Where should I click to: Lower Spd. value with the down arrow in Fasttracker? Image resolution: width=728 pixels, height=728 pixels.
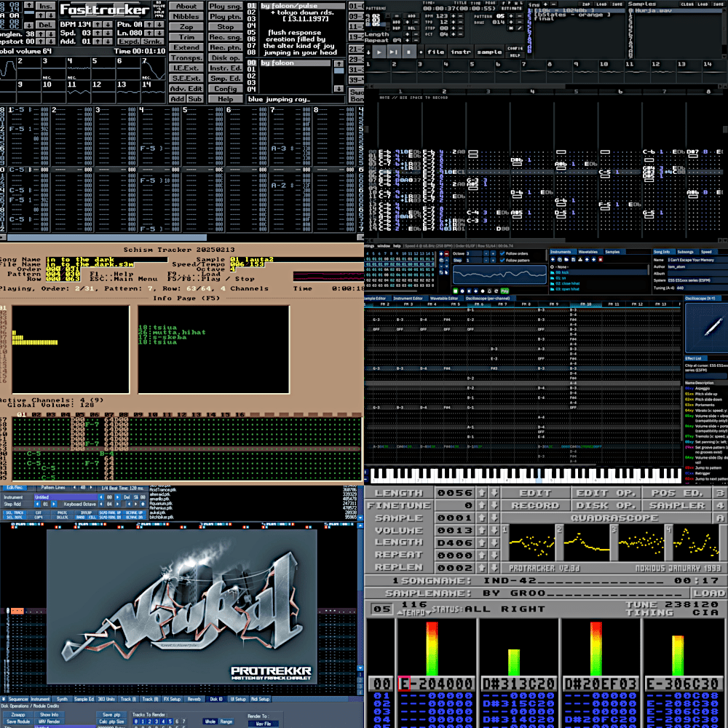[x=108, y=33]
